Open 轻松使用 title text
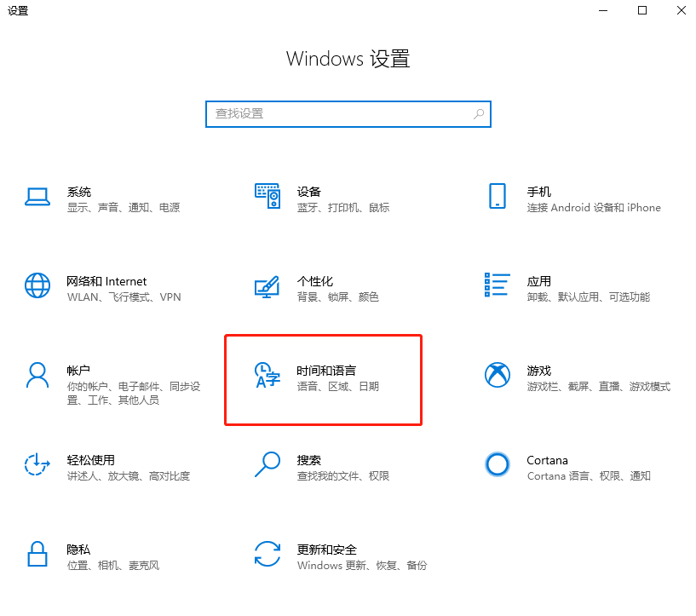The height and width of the screenshot is (616, 696). coord(90,460)
